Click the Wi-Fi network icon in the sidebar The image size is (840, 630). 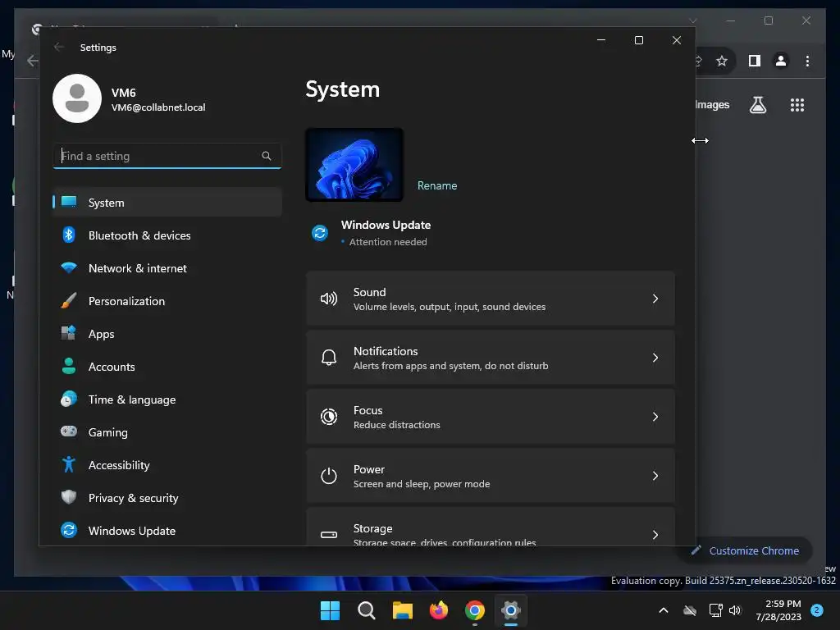(x=69, y=267)
